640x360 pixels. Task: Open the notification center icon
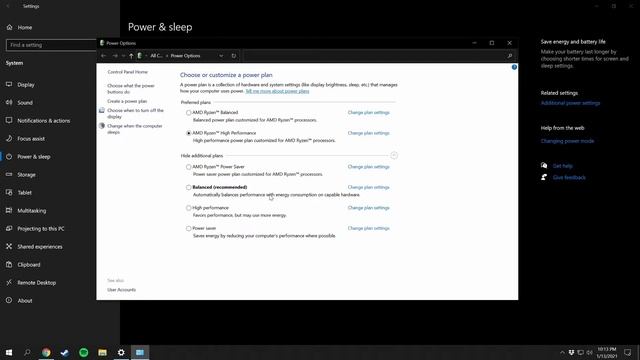(628, 352)
